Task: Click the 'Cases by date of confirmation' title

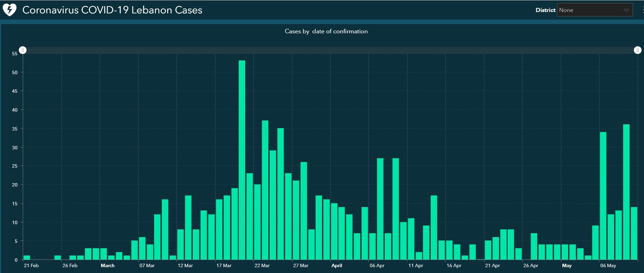Action: [326, 31]
